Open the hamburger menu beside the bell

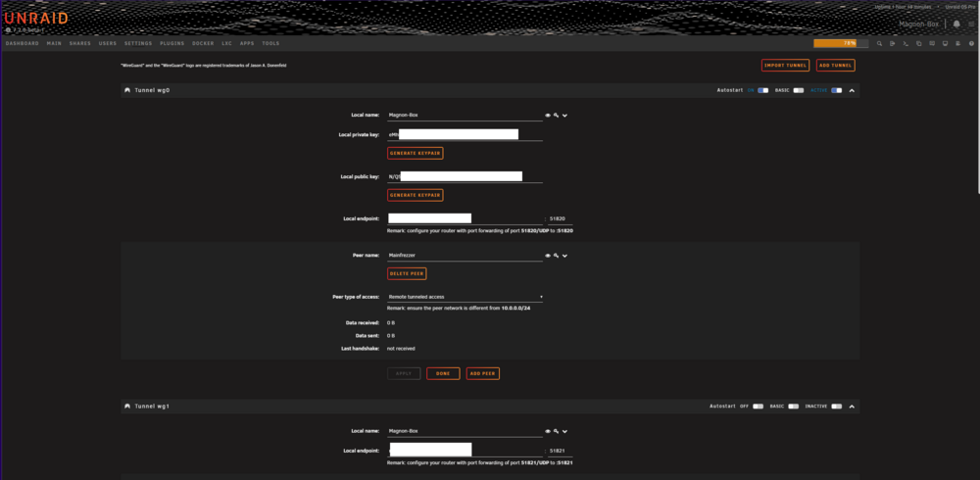point(970,24)
